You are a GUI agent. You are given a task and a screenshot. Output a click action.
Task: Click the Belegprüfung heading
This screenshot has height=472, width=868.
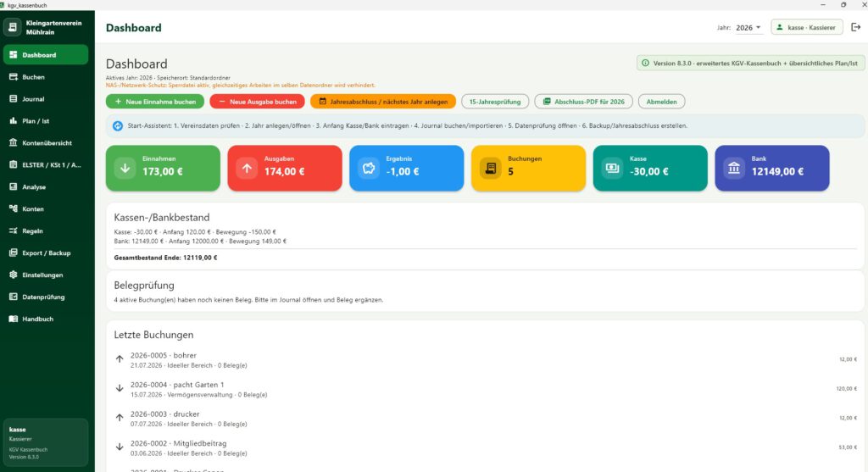coord(144,286)
